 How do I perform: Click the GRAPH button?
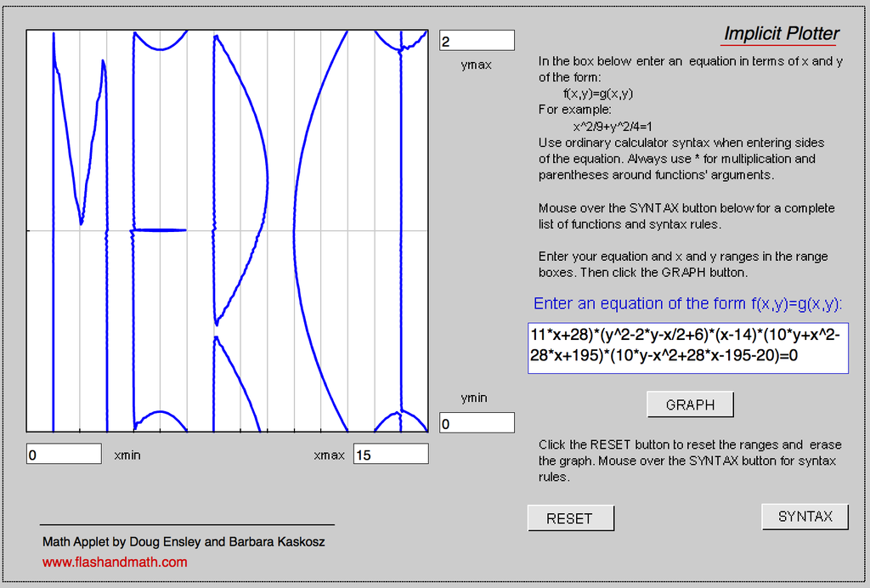[x=690, y=404]
